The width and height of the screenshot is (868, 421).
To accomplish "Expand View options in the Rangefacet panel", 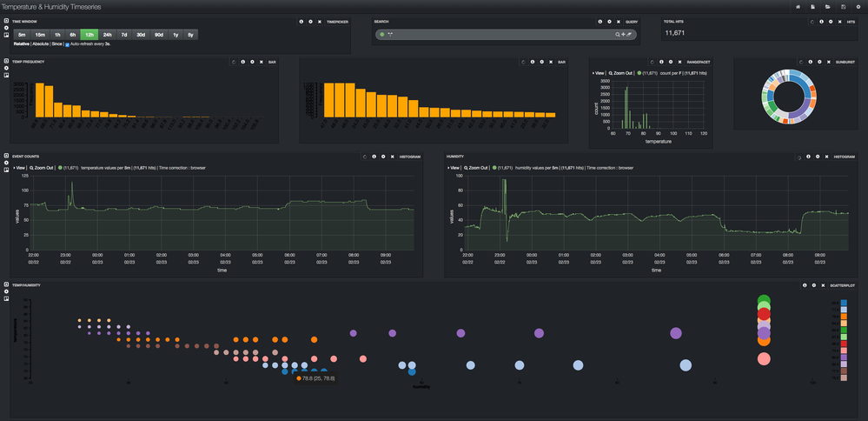I will point(599,73).
